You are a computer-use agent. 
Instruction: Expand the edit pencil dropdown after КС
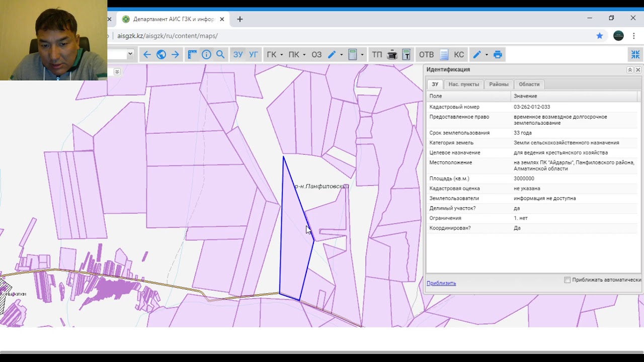[x=487, y=55]
